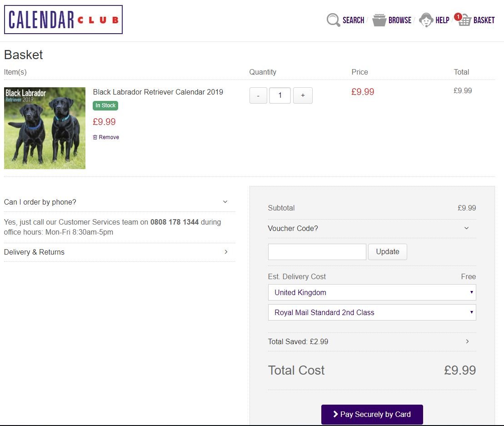Click the Update voucher button

[x=388, y=252]
